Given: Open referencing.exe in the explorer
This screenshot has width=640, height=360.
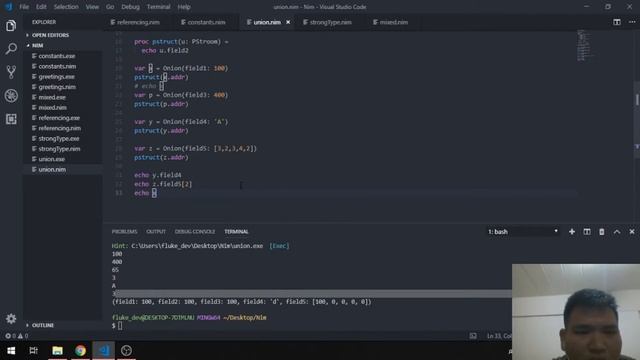Looking at the screenshot, I should (59, 118).
